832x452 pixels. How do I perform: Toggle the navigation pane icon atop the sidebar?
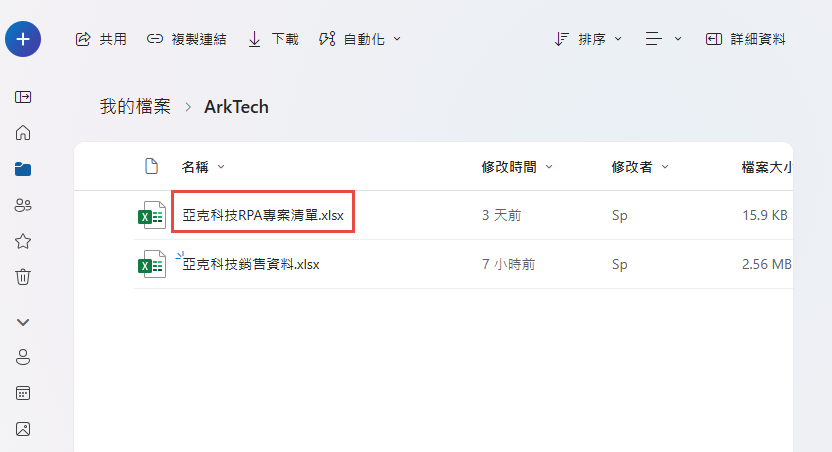(23, 97)
